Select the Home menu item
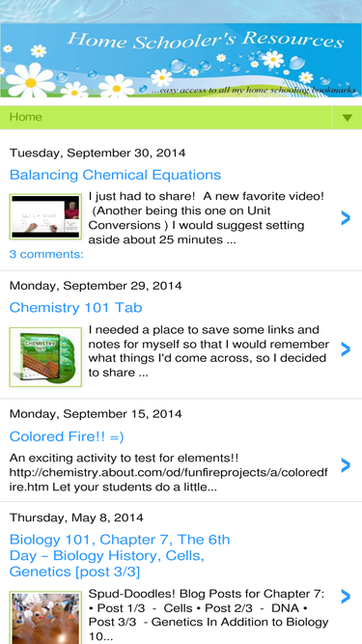 [x=26, y=117]
